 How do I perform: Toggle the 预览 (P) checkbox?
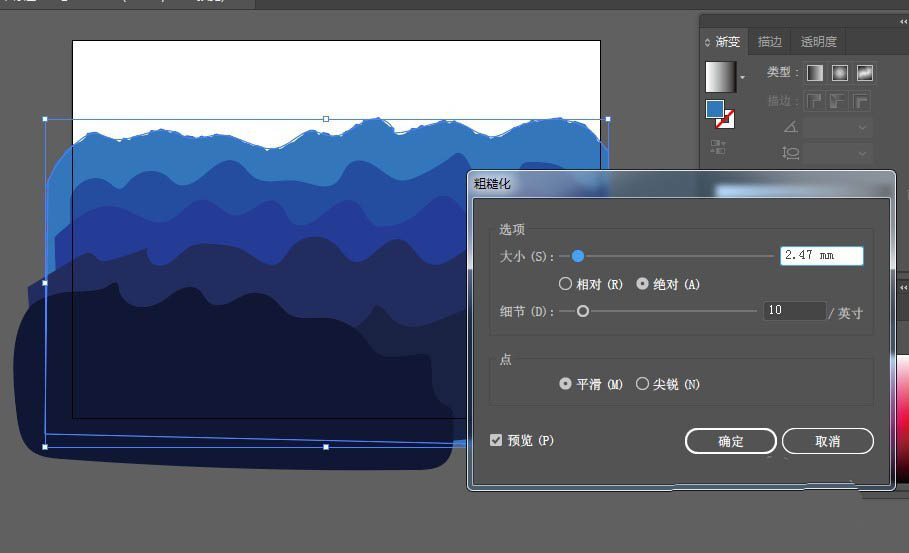[496, 440]
